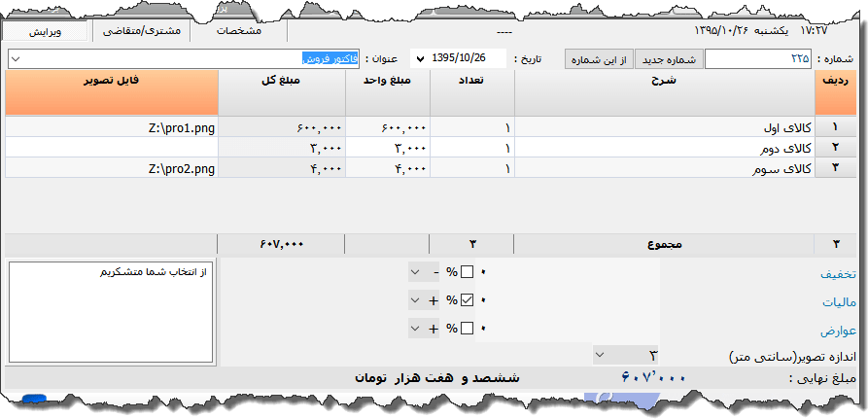Click the quantity cell of کالای اول
This screenshot has width=868, height=419.
472,127
